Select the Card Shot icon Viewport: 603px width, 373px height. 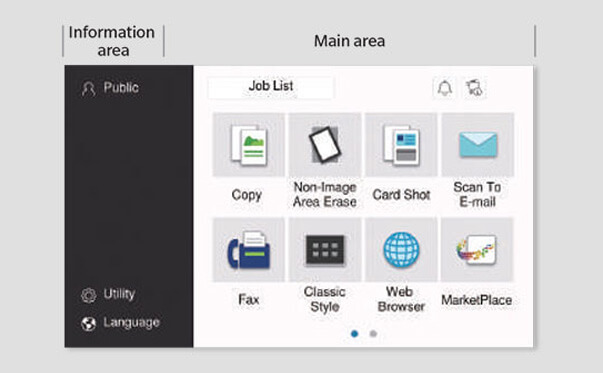click(401, 145)
